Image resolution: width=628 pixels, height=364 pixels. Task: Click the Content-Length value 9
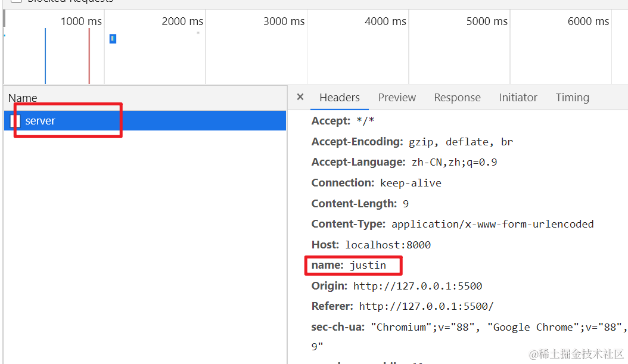point(406,204)
